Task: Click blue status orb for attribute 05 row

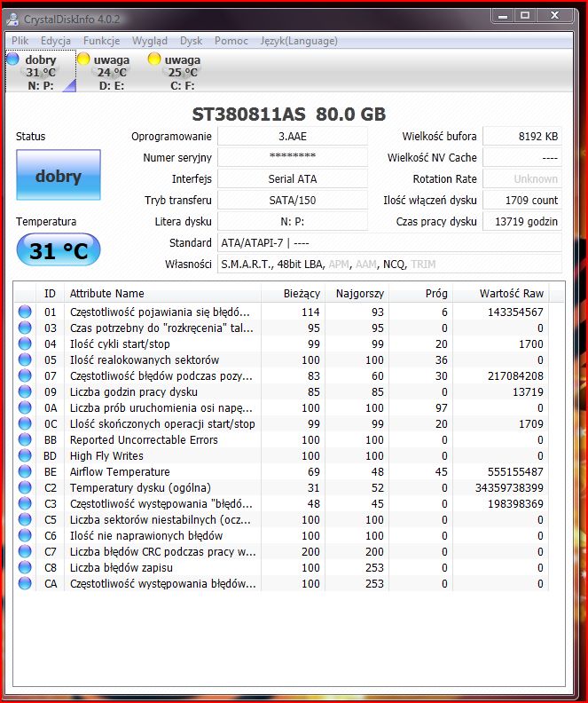Action: point(25,359)
